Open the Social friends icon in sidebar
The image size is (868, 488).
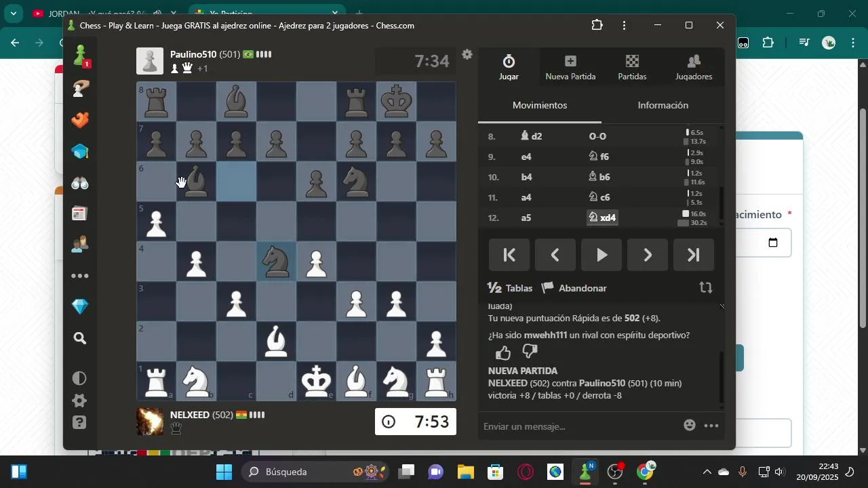click(80, 245)
